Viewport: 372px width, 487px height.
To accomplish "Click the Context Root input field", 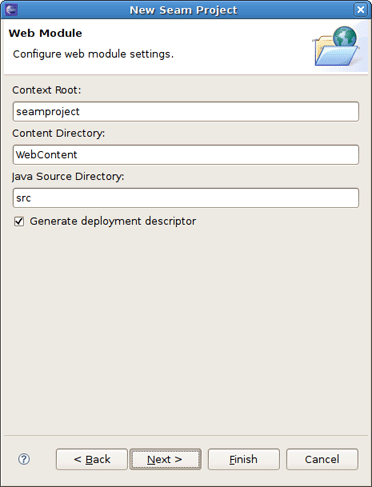I will tap(186, 112).
